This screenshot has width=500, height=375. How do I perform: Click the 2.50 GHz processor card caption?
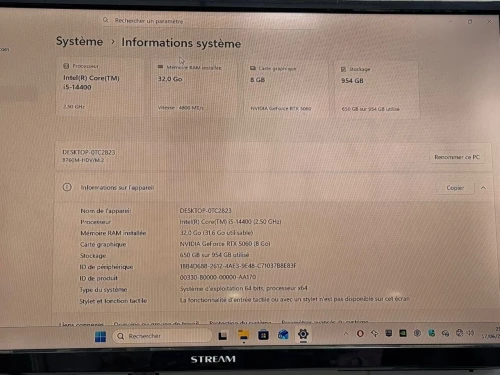tap(74, 106)
